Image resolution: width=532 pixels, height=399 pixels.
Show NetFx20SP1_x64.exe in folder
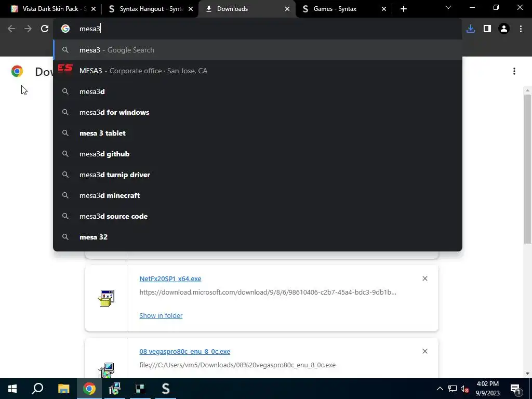click(x=161, y=315)
